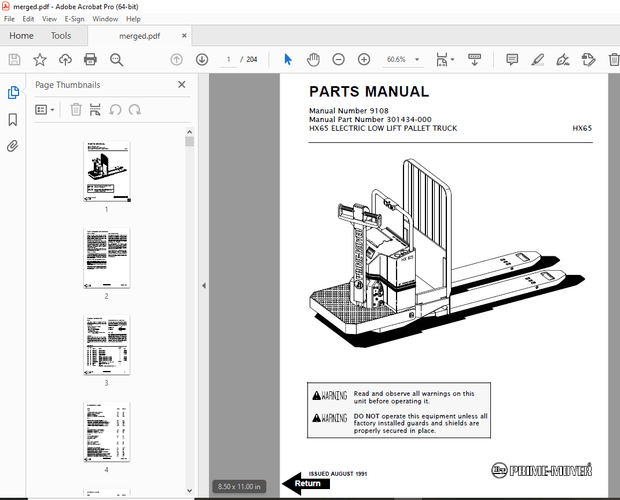Image resolution: width=620 pixels, height=500 pixels.
Task: Open the Attachments paperclip icon
Action: coord(13,146)
